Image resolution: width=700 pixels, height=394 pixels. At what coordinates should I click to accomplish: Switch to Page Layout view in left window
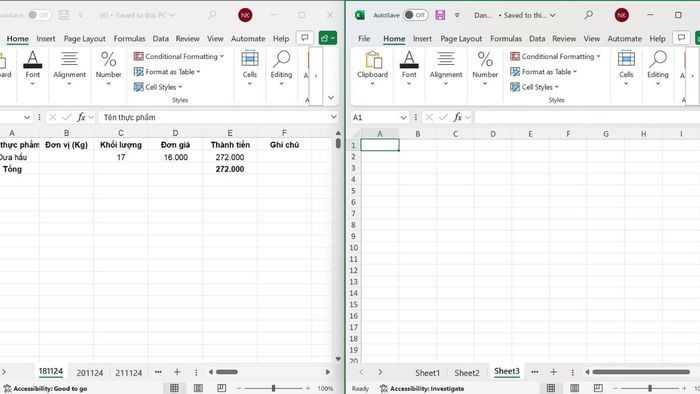tap(198, 388)
